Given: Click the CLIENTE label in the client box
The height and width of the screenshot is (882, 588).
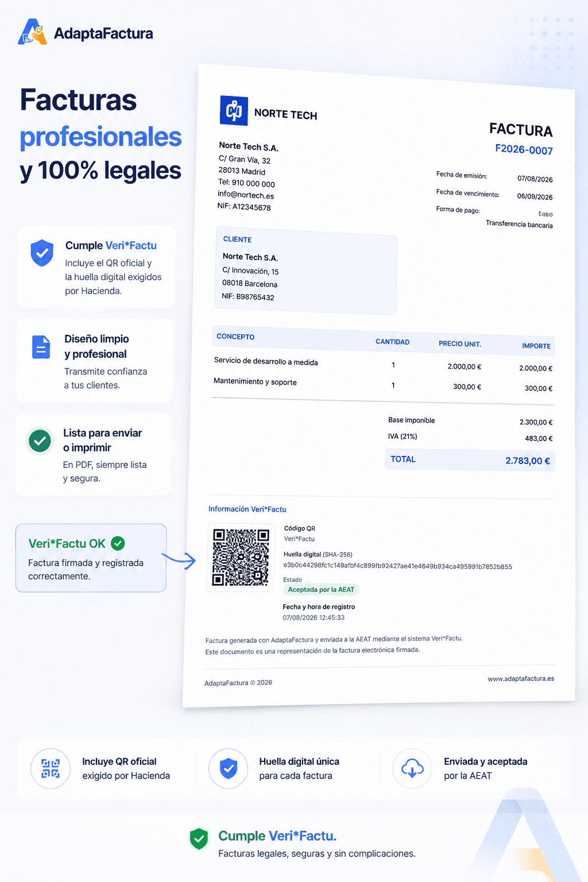Looking at the screenshot, I should tap(237, 239).
